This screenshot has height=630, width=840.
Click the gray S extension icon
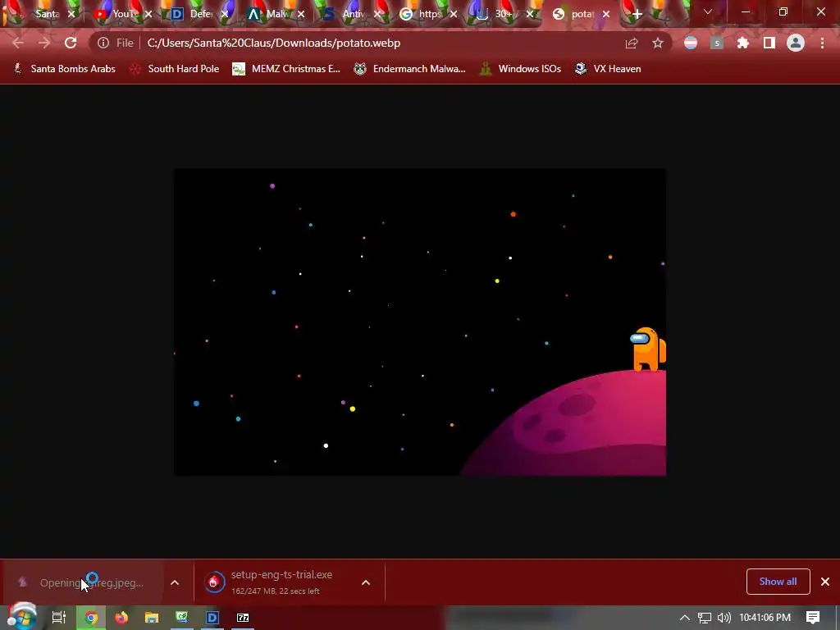[x=717, y=43]
